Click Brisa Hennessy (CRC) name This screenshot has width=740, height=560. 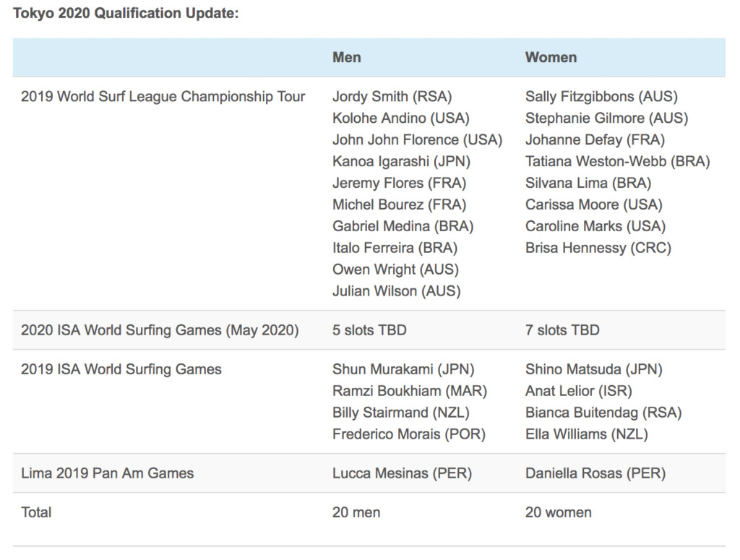598,249
